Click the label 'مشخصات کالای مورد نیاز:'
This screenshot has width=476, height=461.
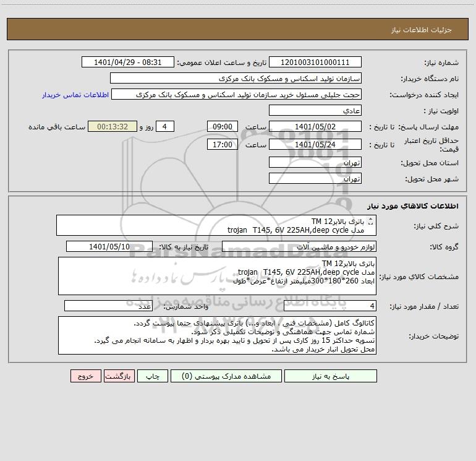[419, 277]
